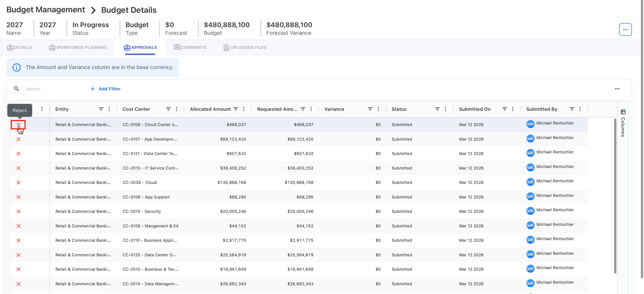Viewport: 644px width, 294px height.
Task: Click the $0 Forecast value
Action: point(170,25)
